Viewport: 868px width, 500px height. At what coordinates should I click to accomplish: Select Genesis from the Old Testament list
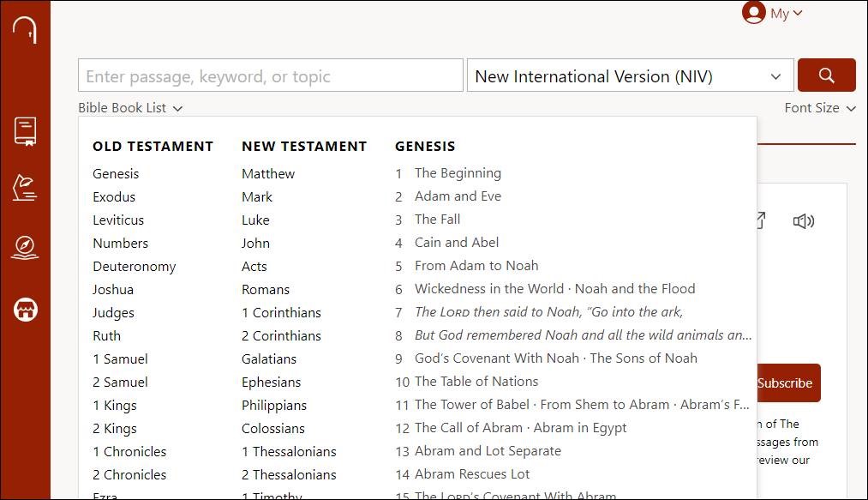pyautogui.click(x=116, y=173)
